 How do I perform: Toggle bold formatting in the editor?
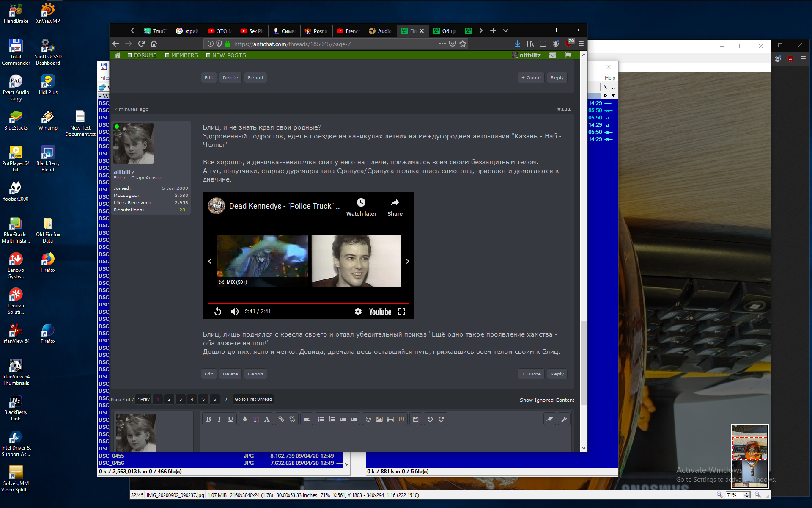point(208,419)
